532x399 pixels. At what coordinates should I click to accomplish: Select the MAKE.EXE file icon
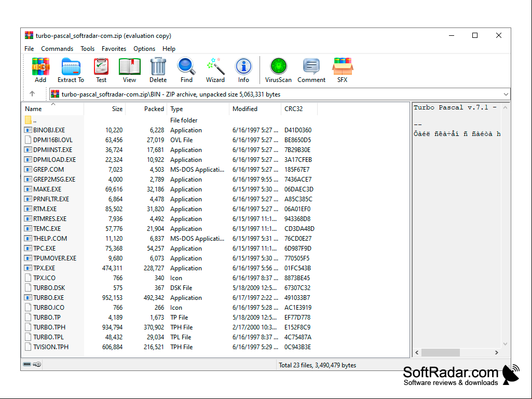tap(28, 189)
